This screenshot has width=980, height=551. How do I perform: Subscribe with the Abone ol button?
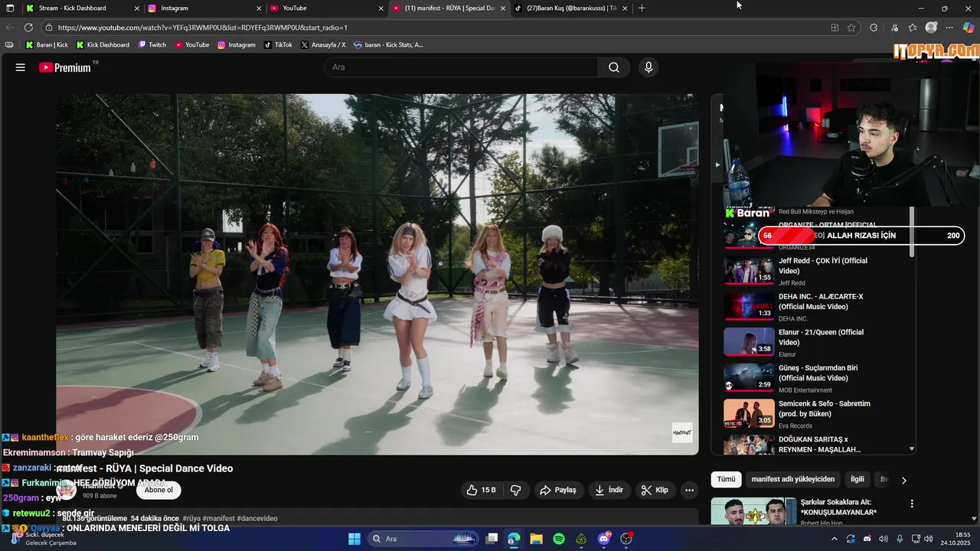(158, 490)
